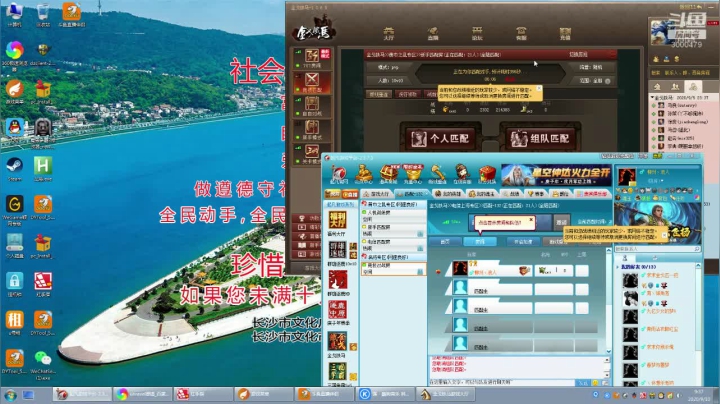Viewport: 720px width, 404px height.
Task: Close yellow tooltip in blue window
Action: click(x=664, y=234)
